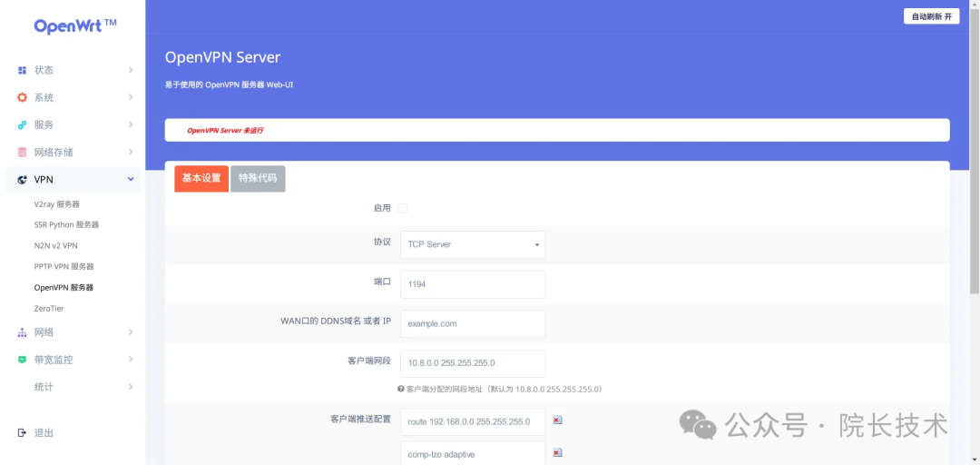Click the 状态 status icon in sidebar
This screenshot has width=980, height=465.
coord(23,70)
